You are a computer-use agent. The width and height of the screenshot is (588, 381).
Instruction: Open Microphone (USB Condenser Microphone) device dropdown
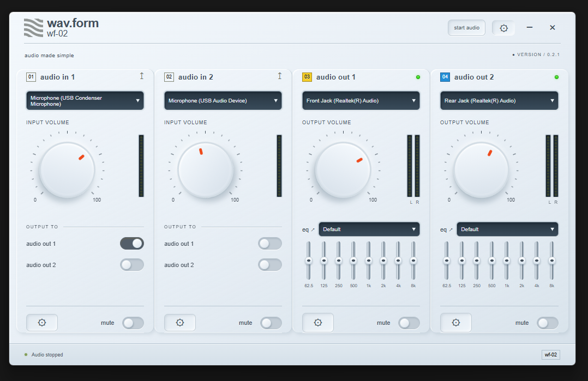(85, 101)
